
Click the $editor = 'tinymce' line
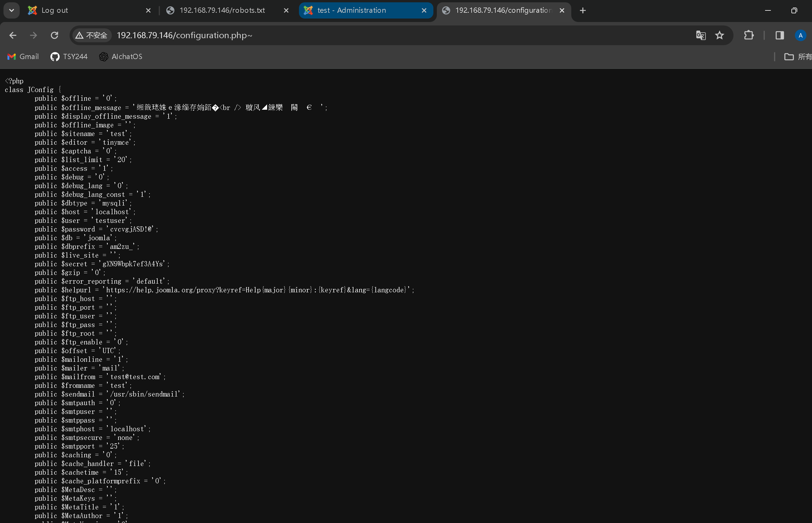85,142
